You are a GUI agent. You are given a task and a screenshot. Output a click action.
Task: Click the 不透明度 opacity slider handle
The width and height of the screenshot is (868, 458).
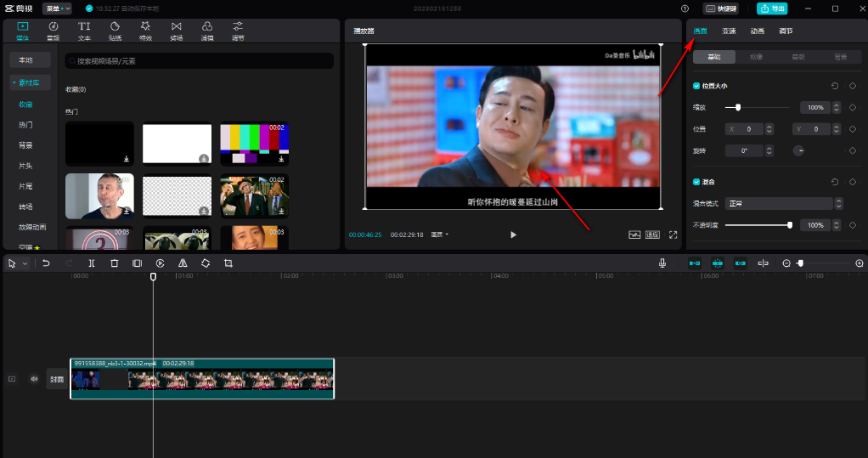(790, 225)
